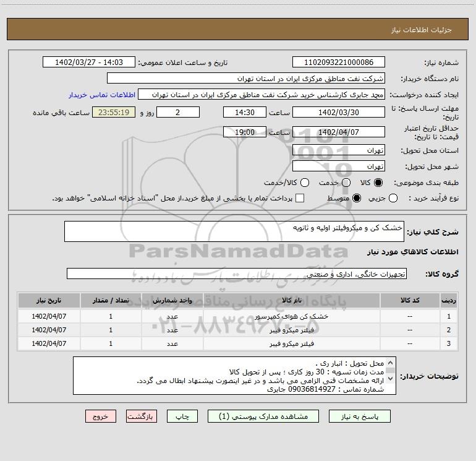The height and width of the screenshot is (461, 476).
Task: Click the remaining days field showing 2
Action: coord(178,113)
